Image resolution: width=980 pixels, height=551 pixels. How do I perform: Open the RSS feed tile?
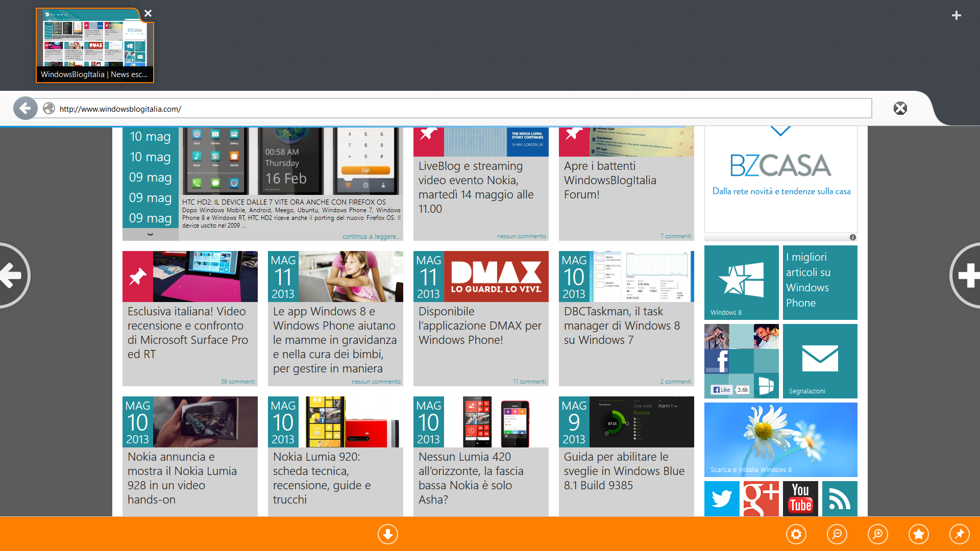pos(840,498)
